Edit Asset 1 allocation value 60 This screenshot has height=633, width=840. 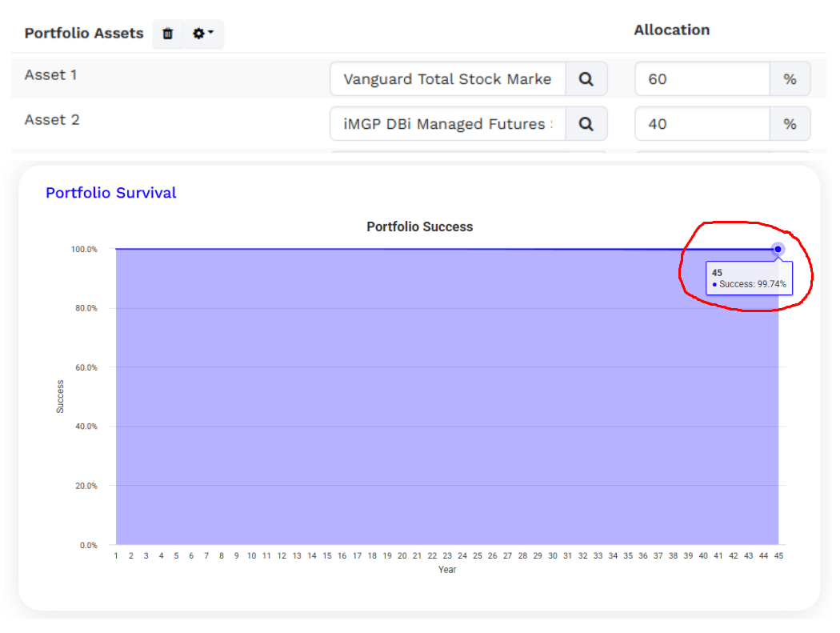point(702,79)
